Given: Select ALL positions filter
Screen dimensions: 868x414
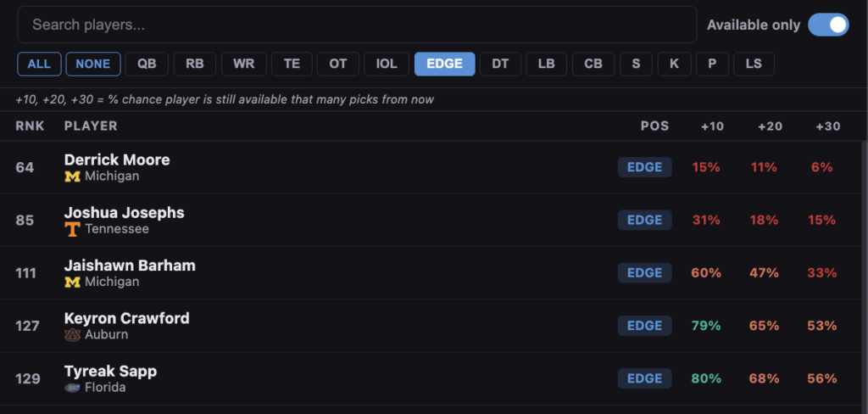Looking at the screenshot, I should [39, 64].
